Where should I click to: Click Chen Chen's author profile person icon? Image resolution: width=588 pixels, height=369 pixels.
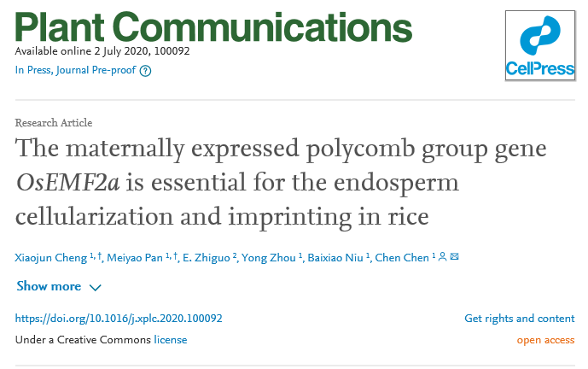pos(442,256)
